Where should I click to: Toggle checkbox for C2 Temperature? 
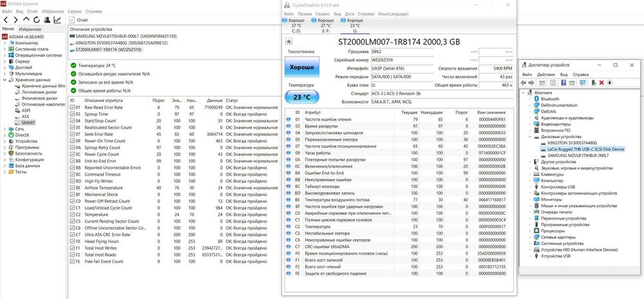click(x=73, y=214)
